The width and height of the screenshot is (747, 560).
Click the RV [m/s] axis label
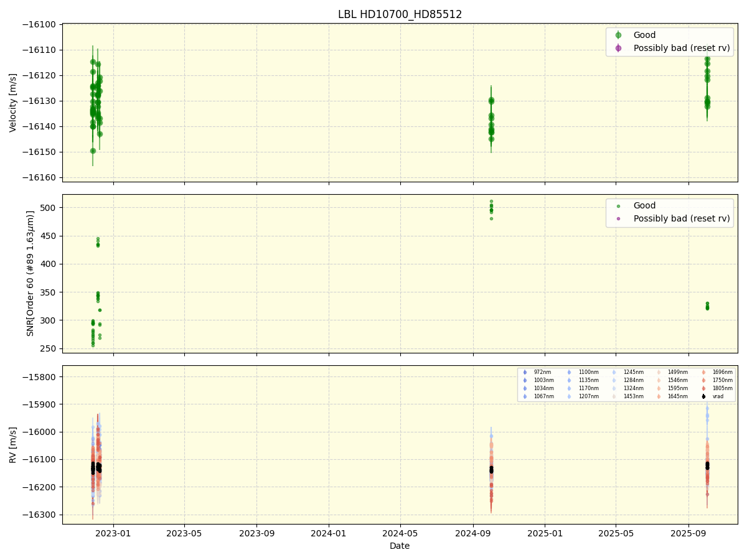[13, 444]
